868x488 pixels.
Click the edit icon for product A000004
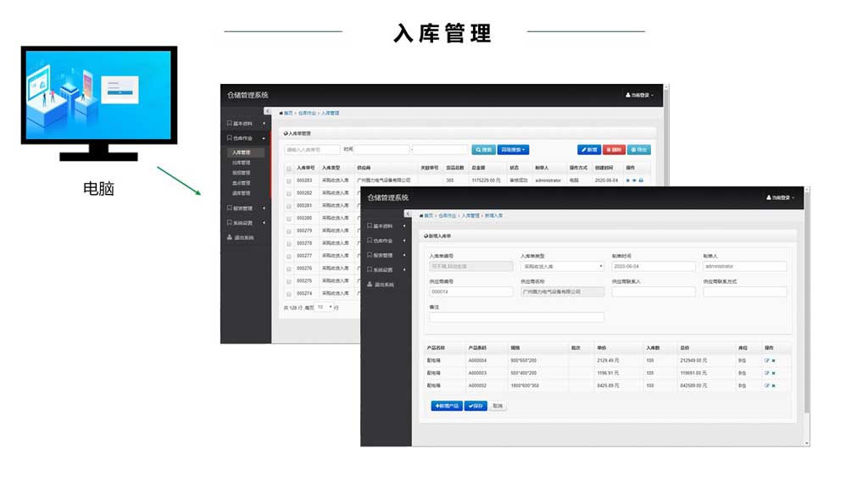click(766, 360)
